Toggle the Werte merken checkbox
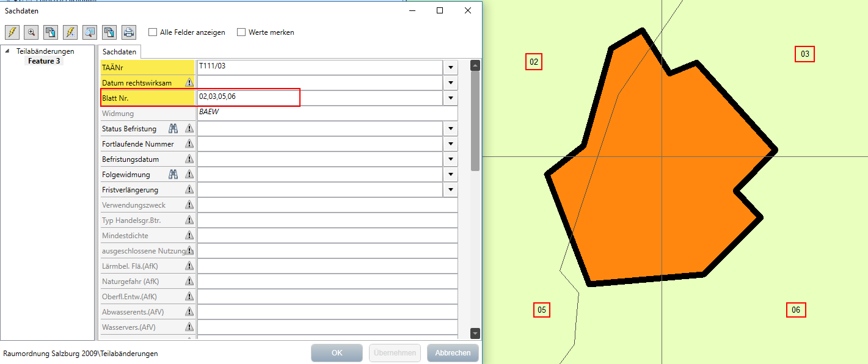 [241, 32]
